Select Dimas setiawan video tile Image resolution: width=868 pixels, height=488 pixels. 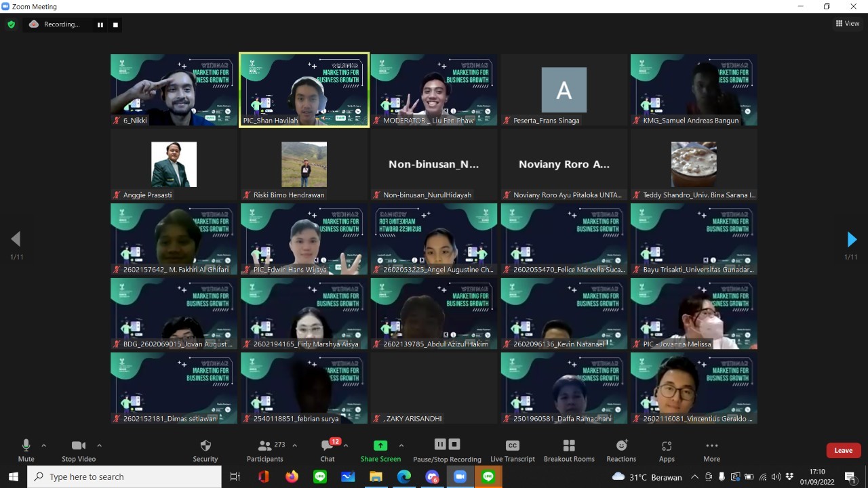(x=174, y=388)
